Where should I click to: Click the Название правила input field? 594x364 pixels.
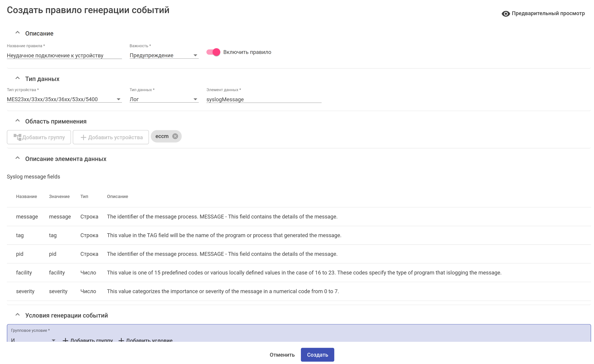pos(64,55)
